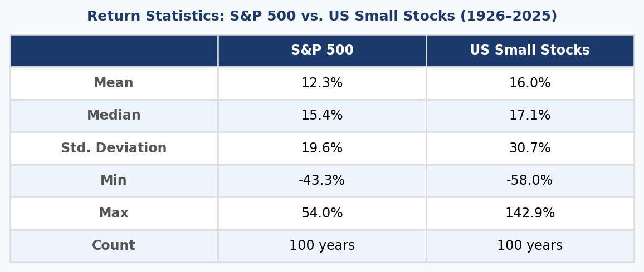Select the 142.9% maximum cell
644x272 pixels.
[x=530, y=214]
